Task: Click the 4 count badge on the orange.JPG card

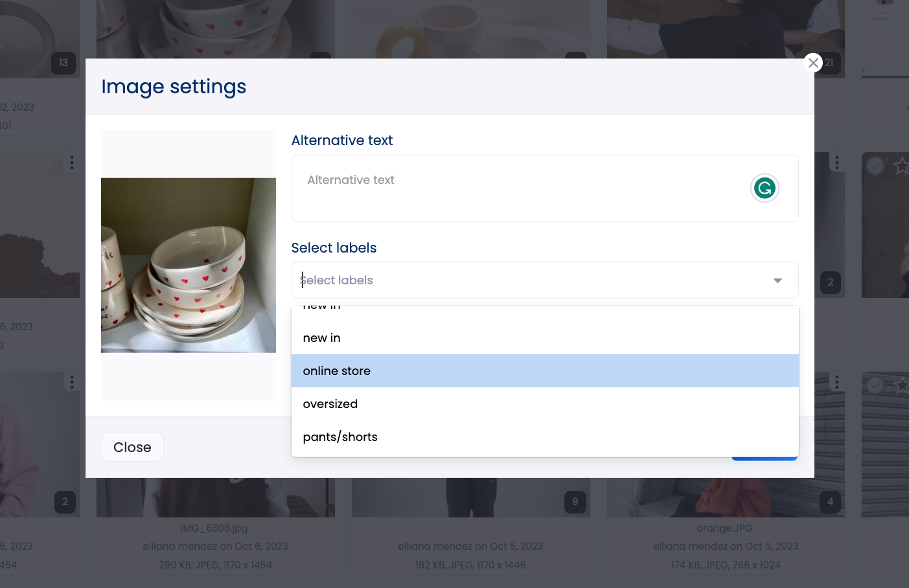Action: pos(831,502)
